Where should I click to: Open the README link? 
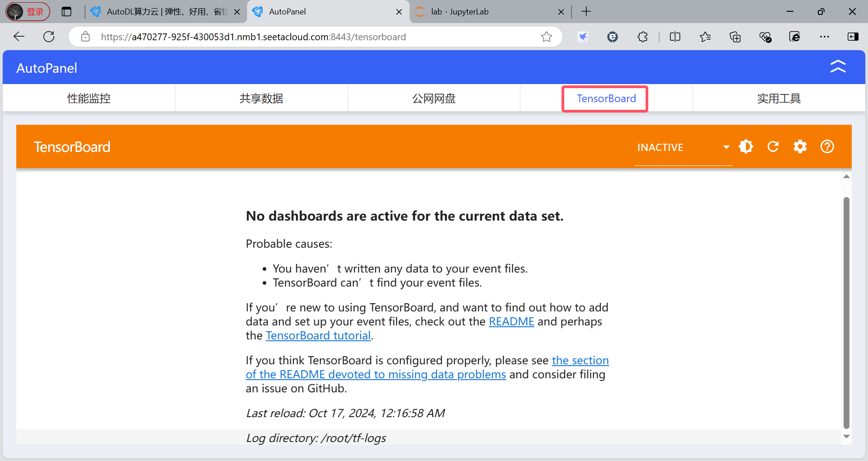[x=511, y=321]
